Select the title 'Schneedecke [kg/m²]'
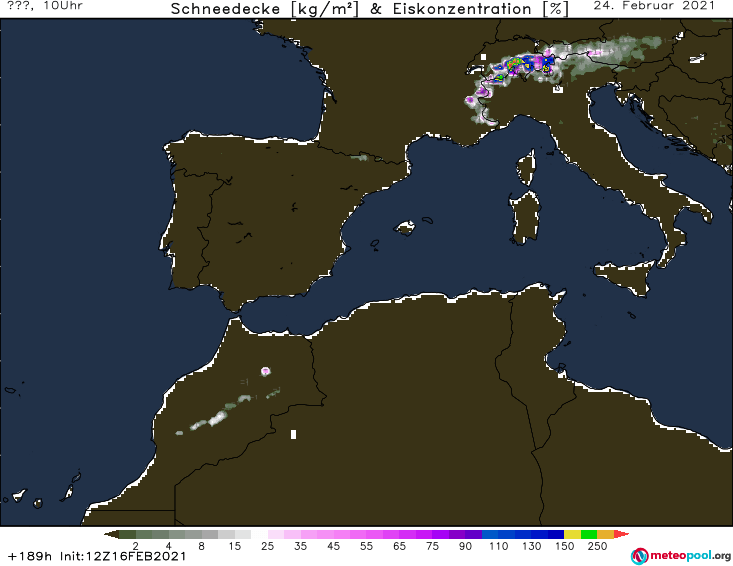Viewport: 733px width, 566px height. coord(265,9)
